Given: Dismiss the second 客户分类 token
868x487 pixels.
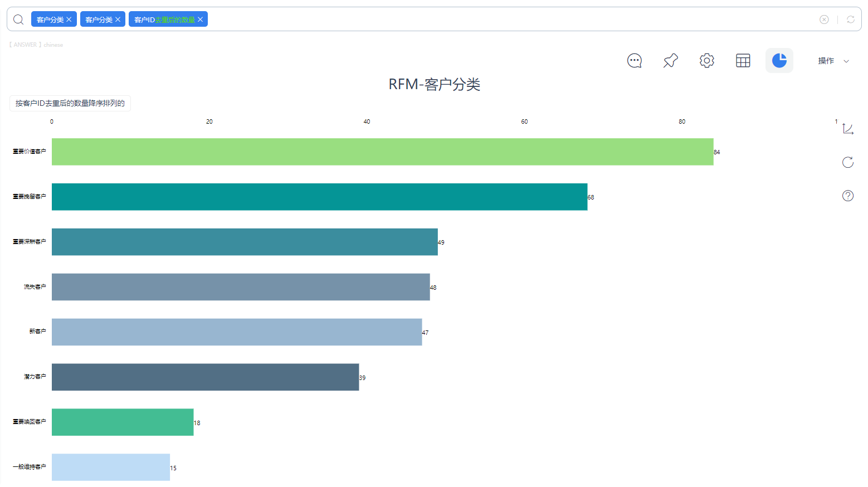Looking at the screenshot, I should click(x=118, y=18).
